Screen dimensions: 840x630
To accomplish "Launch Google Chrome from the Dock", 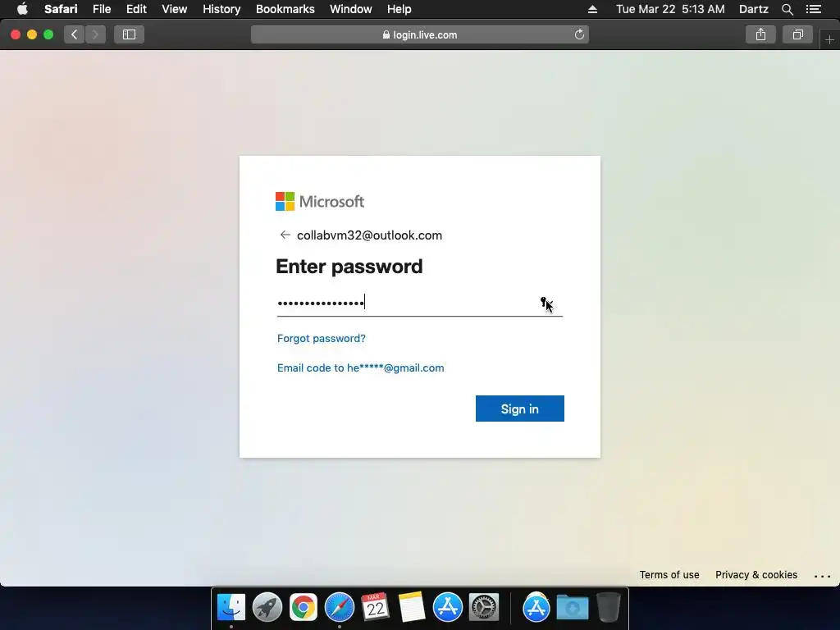I will (x=304, y=607).
